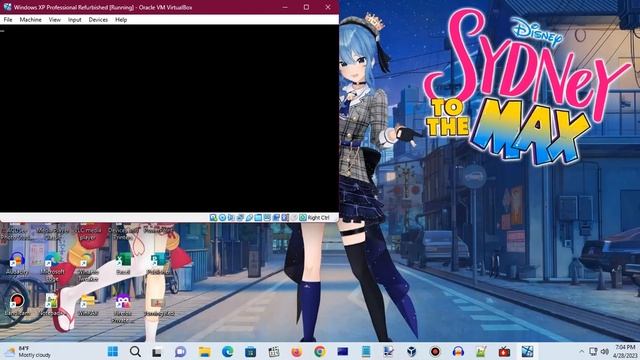The height and width of the screenshot is (360, 640).
Task: Select the image file desktop icon
Action: click(158, 307)
